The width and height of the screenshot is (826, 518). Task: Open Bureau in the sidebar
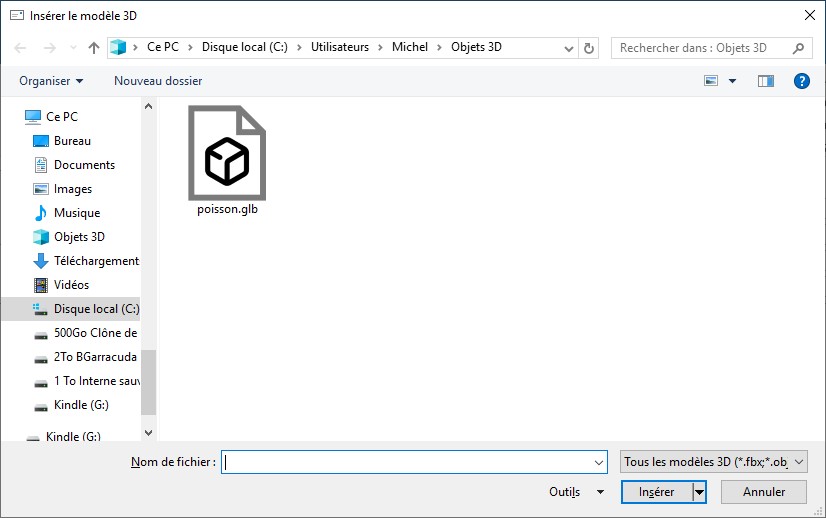coord(72,141)
